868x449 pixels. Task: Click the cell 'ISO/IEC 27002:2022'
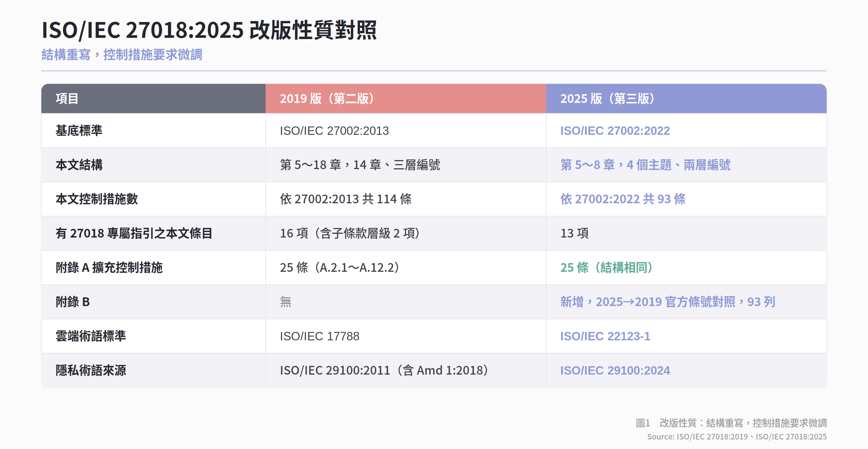coord(615,131)
